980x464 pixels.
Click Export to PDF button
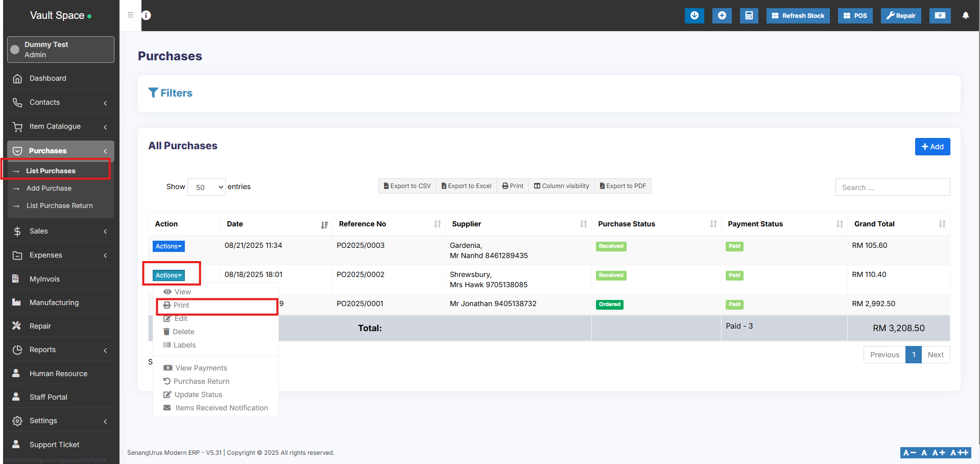pyautogui.click(x=623, y=186)
